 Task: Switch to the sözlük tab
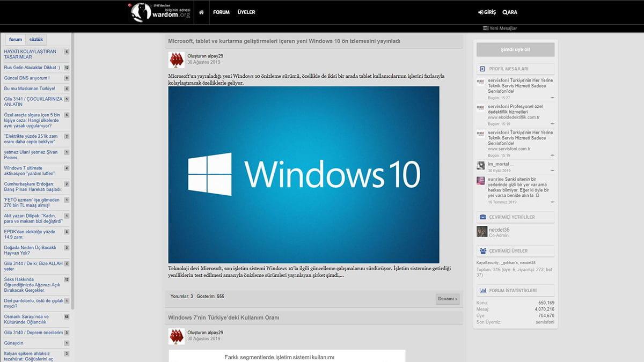tap(36, 40)
